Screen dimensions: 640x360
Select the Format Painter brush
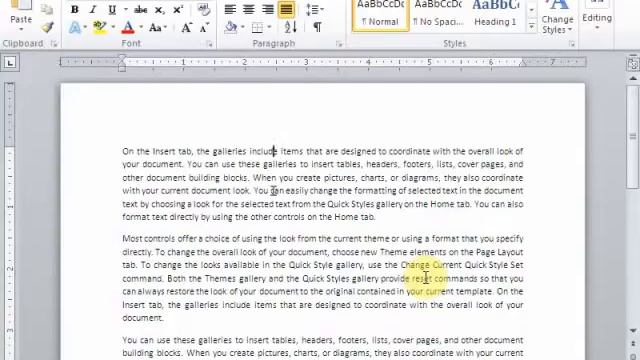pyautogui.click(x=47, y=27)
